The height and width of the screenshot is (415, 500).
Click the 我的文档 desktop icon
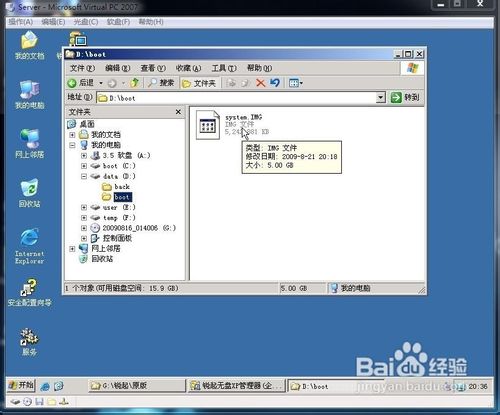(29, 45)
